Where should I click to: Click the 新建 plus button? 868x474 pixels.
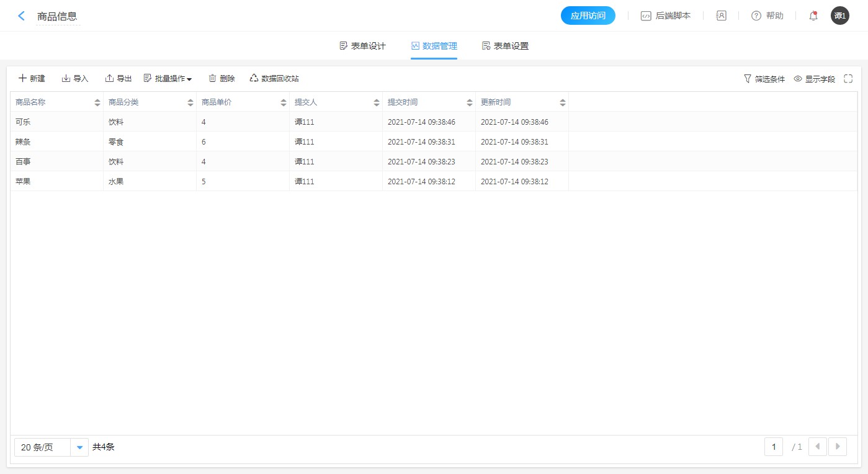[32, 79]
